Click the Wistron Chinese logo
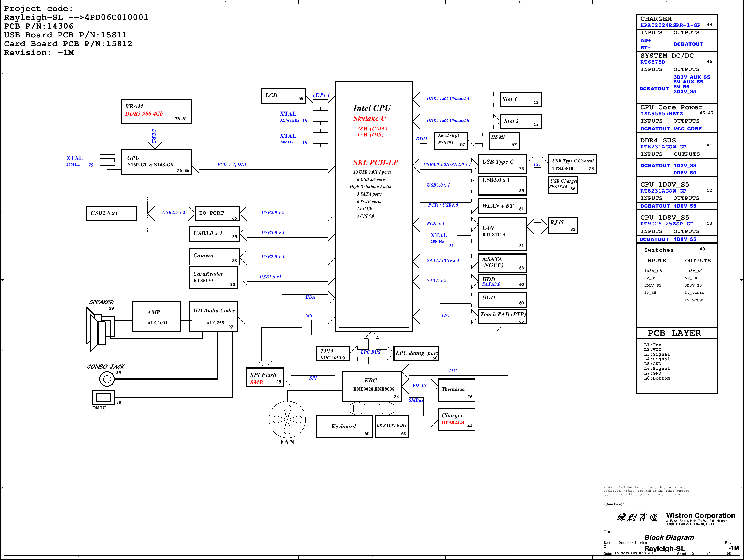The height and width of the screenshot is (560, 745). point(637,517)
